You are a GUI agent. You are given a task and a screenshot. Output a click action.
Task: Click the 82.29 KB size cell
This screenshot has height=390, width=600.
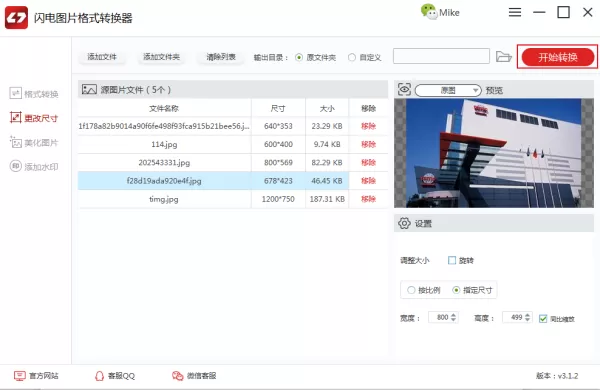pyautogui.click(x=327, y=163)
